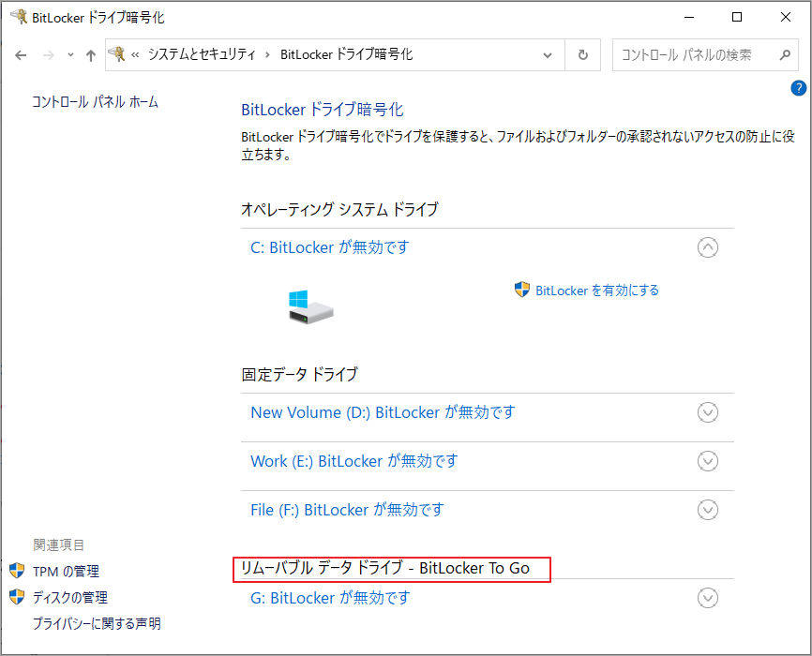The width and height of the screenshot is (812, 656).
Task: Open the address bar history dropdown
Action: click(547, 54)
